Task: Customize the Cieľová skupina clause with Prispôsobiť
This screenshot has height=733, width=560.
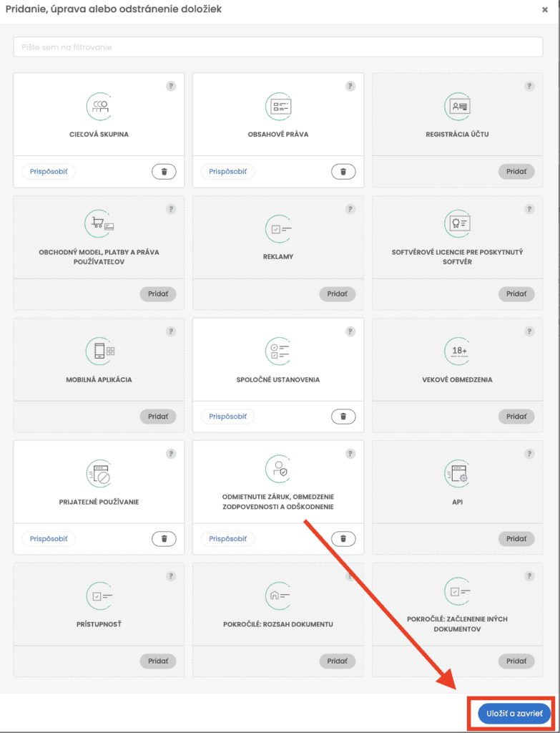Action: (49, 172)
